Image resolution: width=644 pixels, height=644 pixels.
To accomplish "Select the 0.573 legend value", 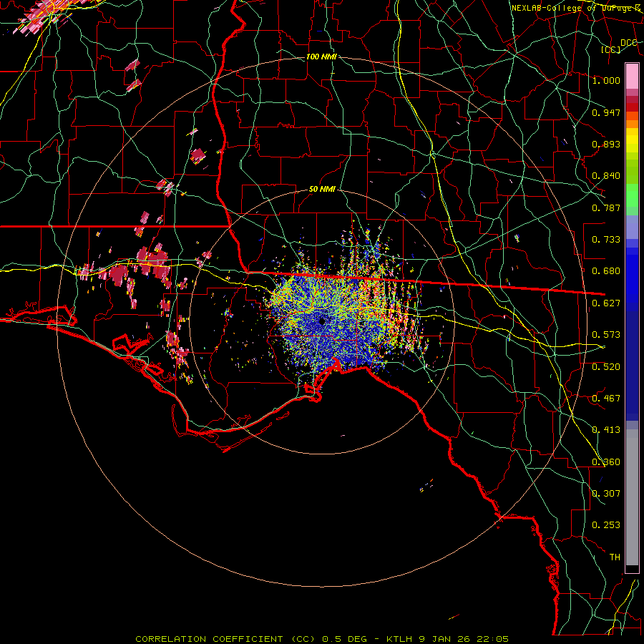I will point(606,335).
